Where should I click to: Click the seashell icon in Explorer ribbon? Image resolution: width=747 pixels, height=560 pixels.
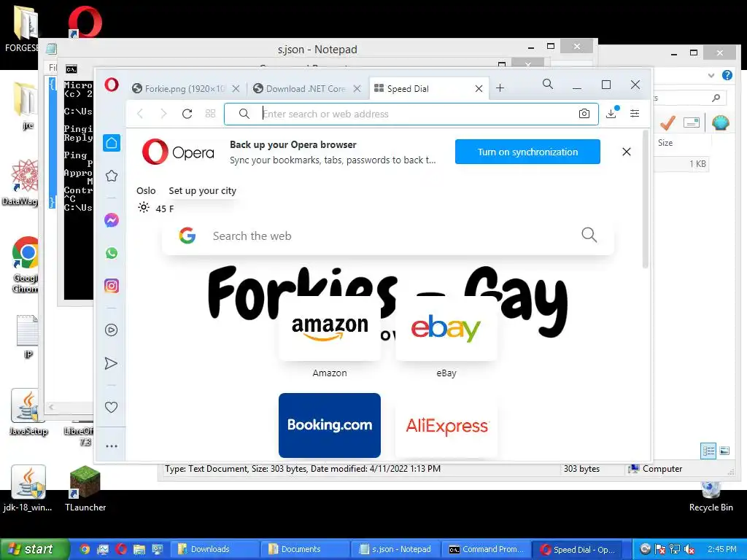pos(720,122)
